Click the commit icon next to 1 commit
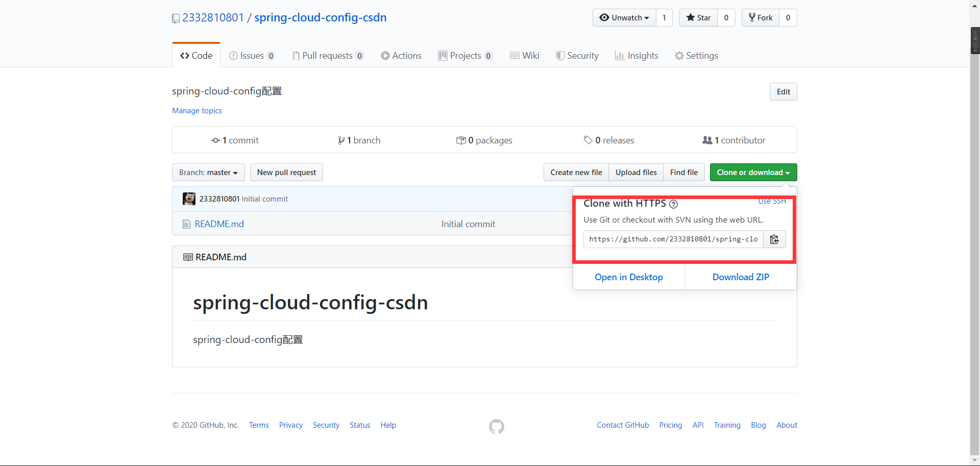980x466 pixels. click(215, 140)
